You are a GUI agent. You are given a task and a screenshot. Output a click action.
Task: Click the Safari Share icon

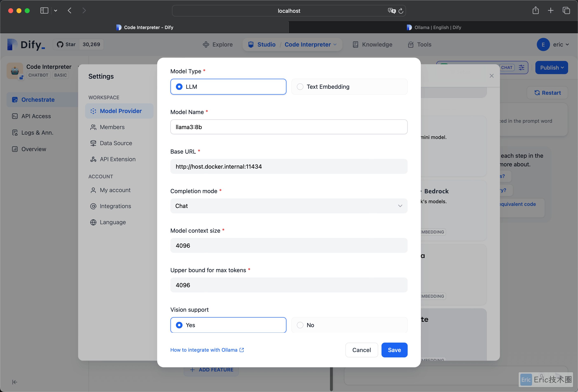pos(536,10)
